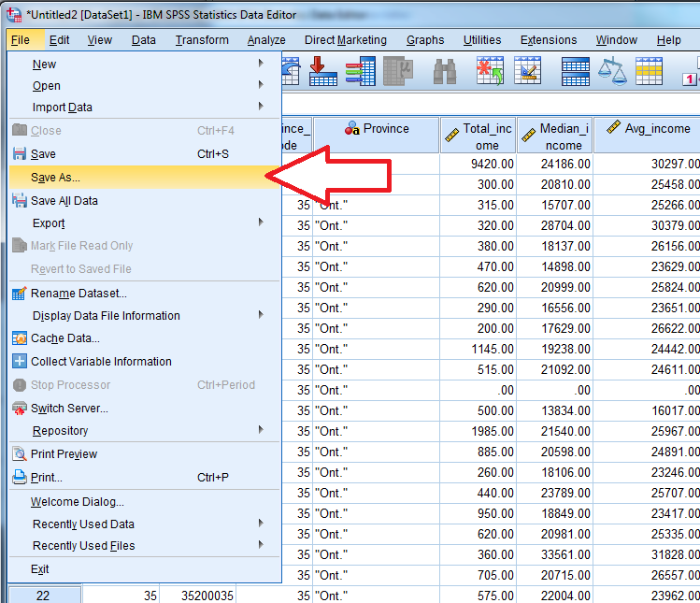
Task: Click the cell containing 35200035
Action: (x=198, y=596)
